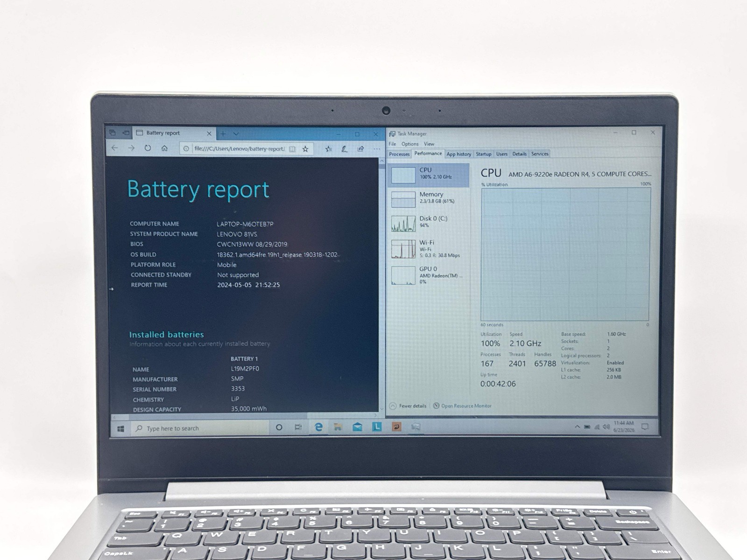The image size is (747, 560).
Task: Select Memory in the performance sidebar
Action: pos(429,199)
